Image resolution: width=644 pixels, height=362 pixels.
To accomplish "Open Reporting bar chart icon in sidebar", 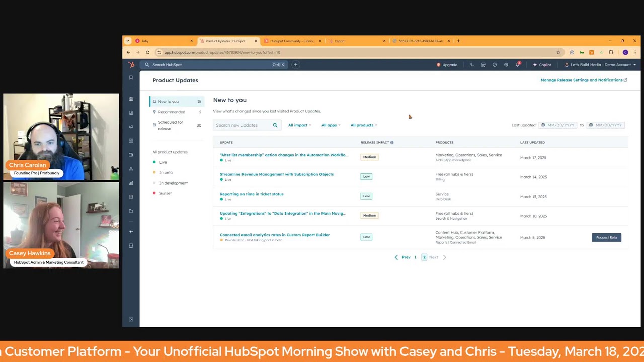I will (131, 183).
